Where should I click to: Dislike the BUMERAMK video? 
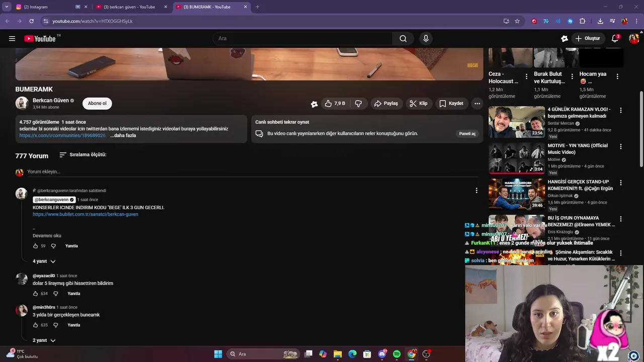click(x=358, y=104)
